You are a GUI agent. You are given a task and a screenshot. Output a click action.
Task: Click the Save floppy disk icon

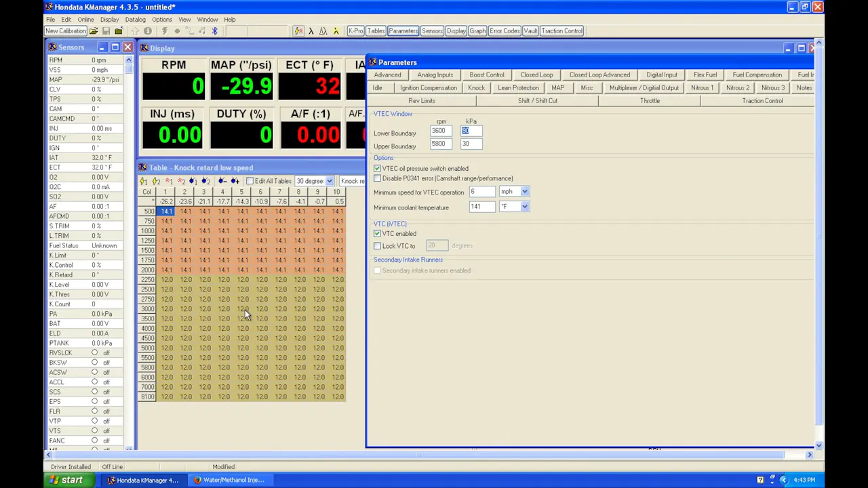pos(106,30)
